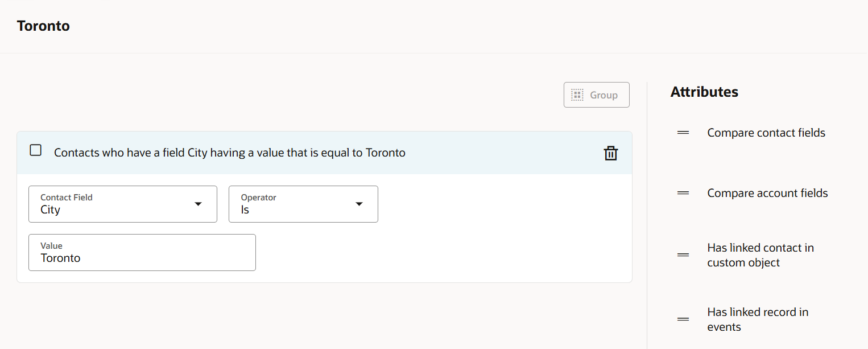Delete the City equals Toronto filter
Viewport: 868px width, 349px height.
tap(610, 153)
